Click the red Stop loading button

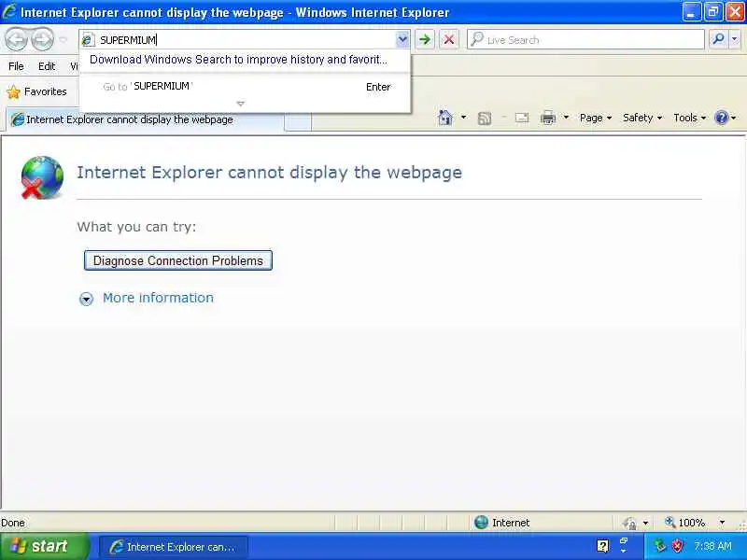tap(449, 39)
